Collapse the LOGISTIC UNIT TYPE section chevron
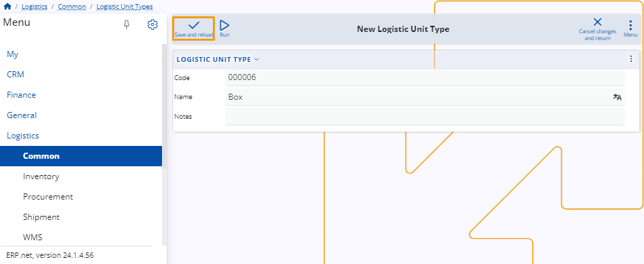 click(x=257, y=59)
